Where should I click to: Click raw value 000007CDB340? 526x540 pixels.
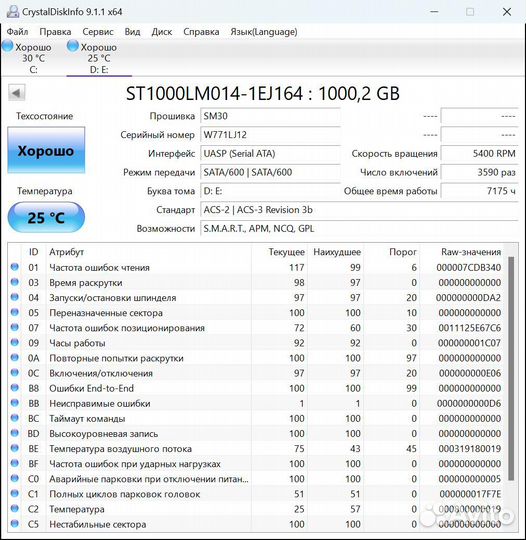pyautogui.click(x=468, y=267)
